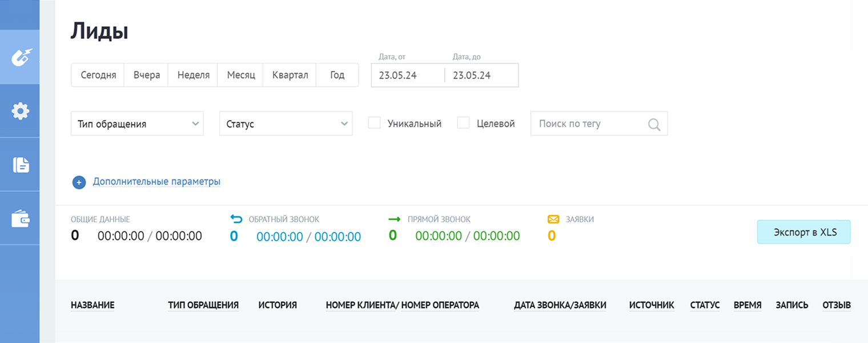The height and width of the screenshot is (343, 868).
Task: Click the yellow envelope requests icon
Action: pos(553,219)
